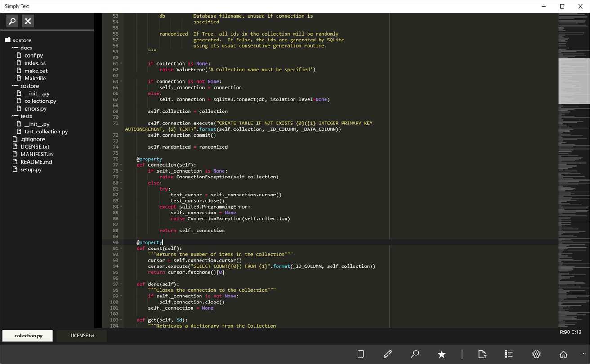590x364 pixels.
Task: Open README.md from file tree
Action: (x=36, y=162)
